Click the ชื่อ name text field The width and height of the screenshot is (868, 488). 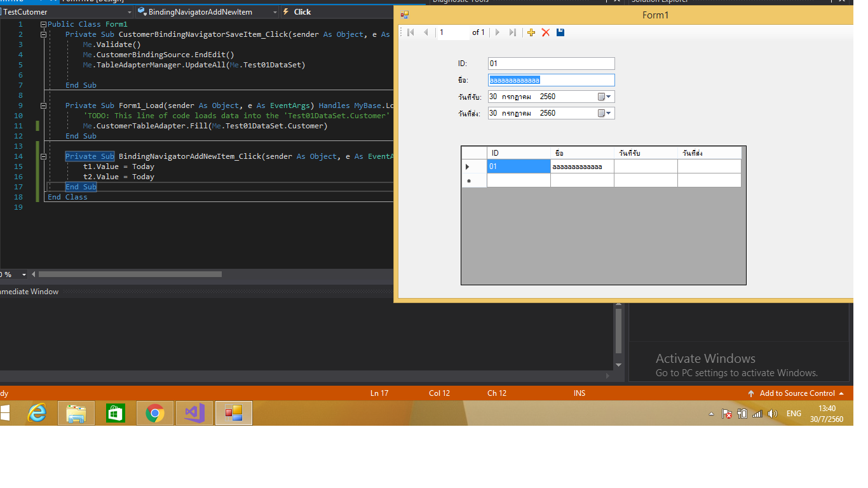point(551,80)
